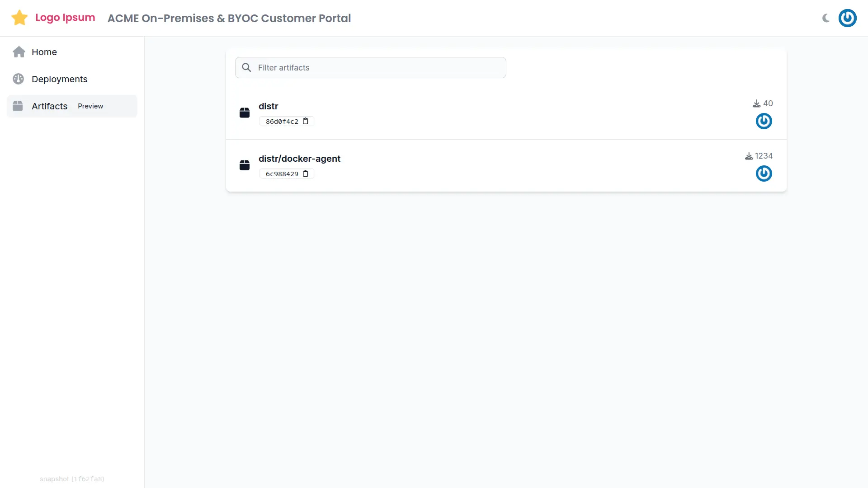Click the download icon next to 40
The height and width of the screenshot is (488, 868).
[756, 103]
